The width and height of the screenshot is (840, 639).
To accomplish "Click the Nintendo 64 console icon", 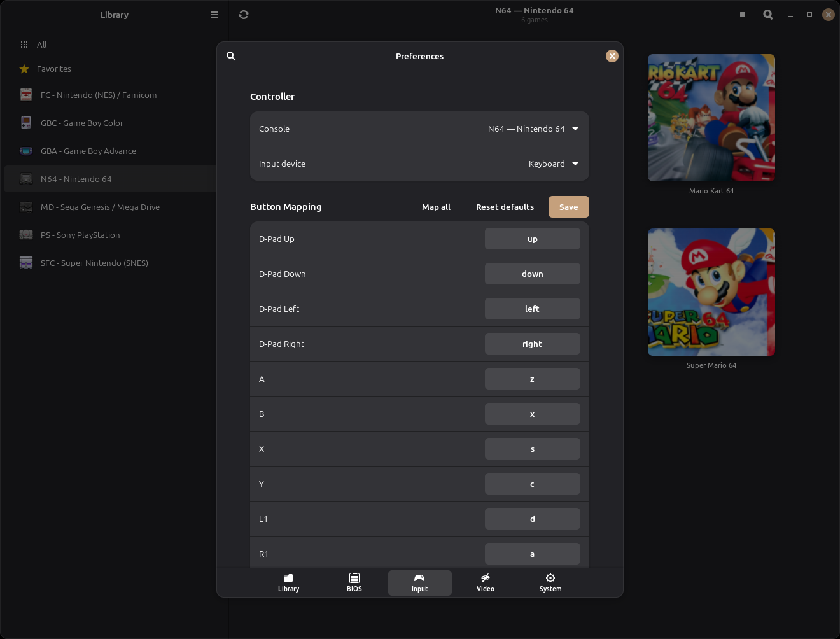I will click(26, 179).
